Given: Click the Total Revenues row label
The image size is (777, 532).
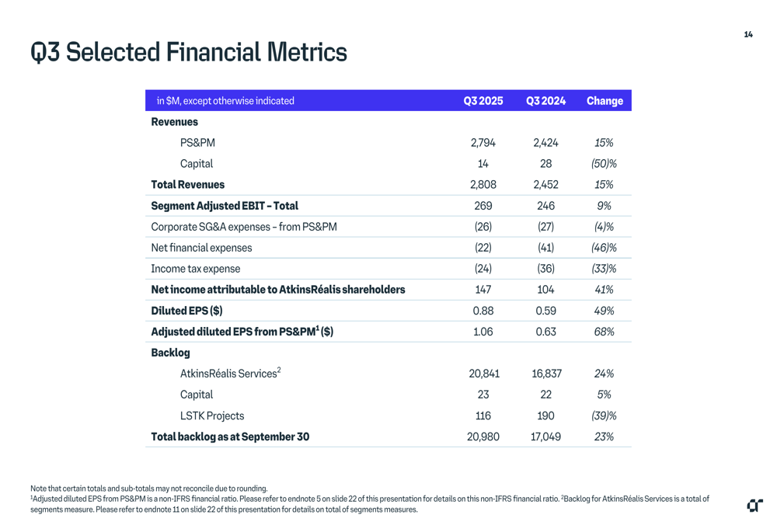Looking at the screenshot, I should 187,185.
